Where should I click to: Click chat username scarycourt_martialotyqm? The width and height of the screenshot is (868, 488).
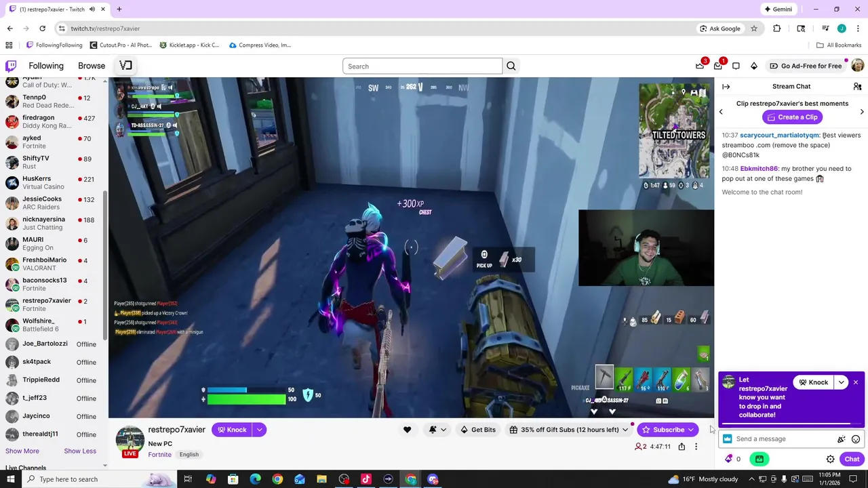pos(779,135)
